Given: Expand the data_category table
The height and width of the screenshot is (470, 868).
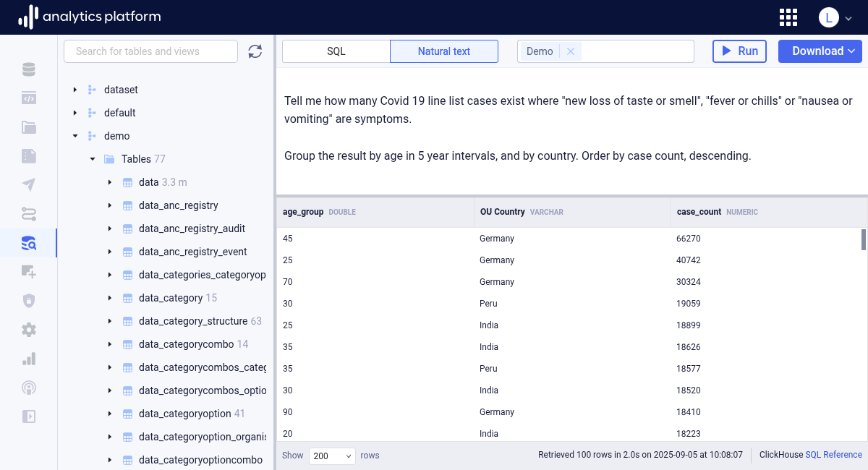Looking at the screenshot, I should 109,298.
